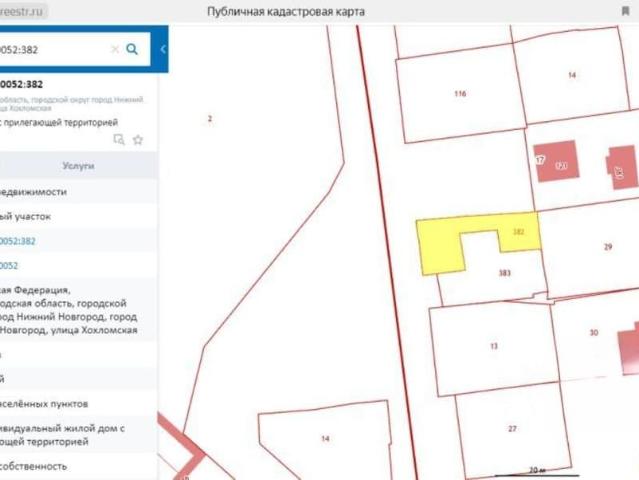Click the 20 м scale bar label

tap(537, 470)
